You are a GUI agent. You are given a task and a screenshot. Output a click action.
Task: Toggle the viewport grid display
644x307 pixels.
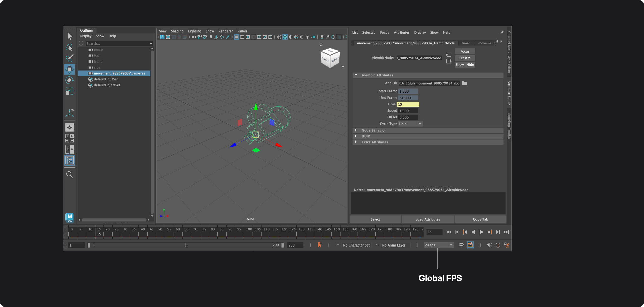tap(237, 37)
